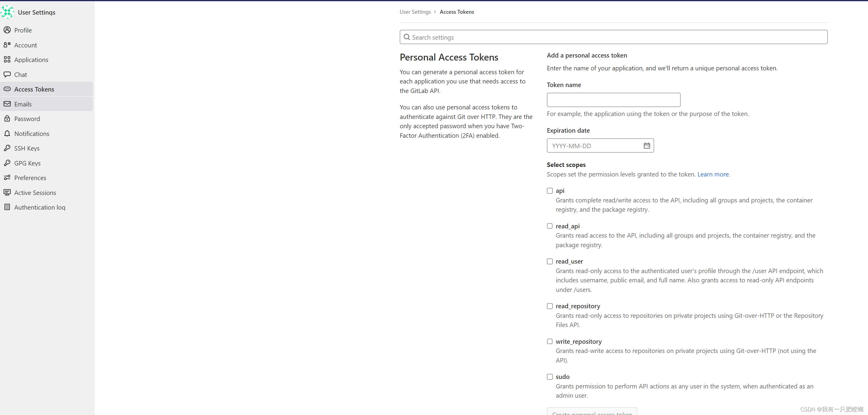This screenshot has height=415, width=868.
Task: Select the Preferences menu item in sidebar
Action: point(30,177)
